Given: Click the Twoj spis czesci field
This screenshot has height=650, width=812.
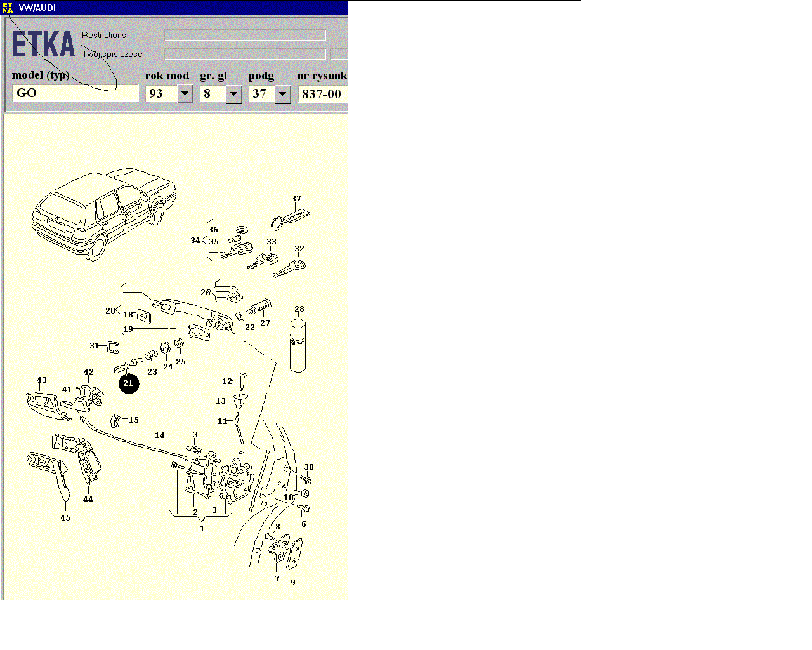Looking at the screenshot, I should [x=245, y=54].
